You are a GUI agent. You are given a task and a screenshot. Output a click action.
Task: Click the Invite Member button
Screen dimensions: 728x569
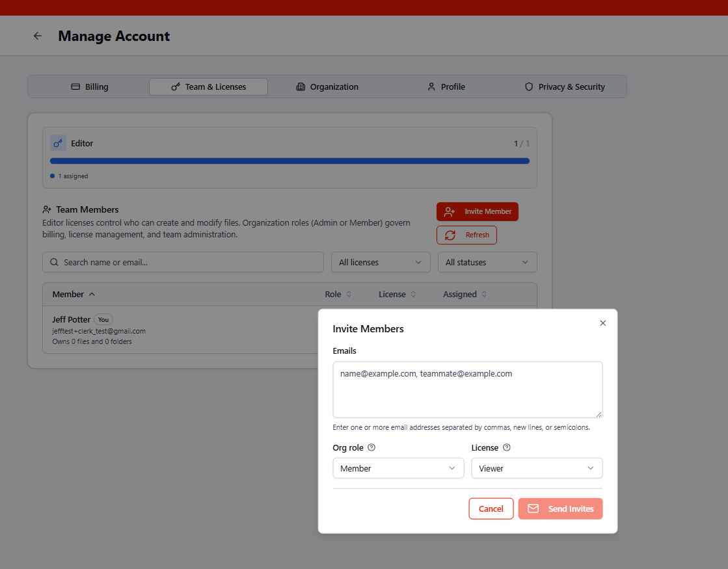pyautogui.click(x=478, y=211)
